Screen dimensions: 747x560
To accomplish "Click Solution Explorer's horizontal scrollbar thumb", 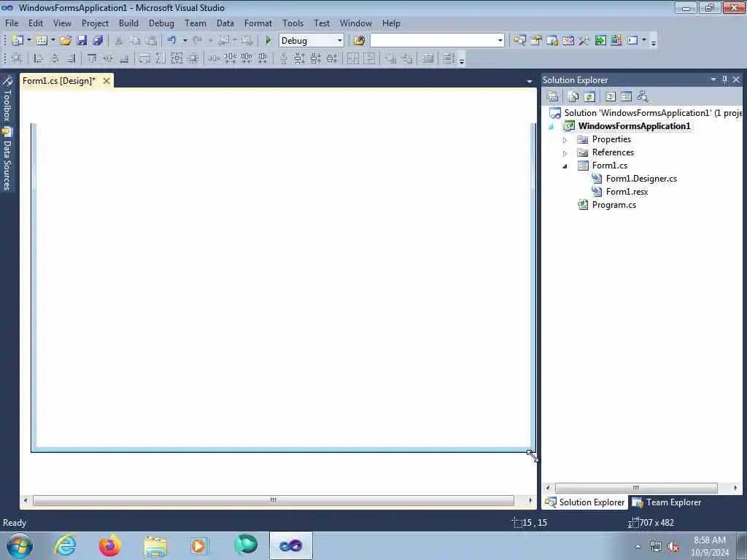I will pyautogui.click(x=636, y=488).
